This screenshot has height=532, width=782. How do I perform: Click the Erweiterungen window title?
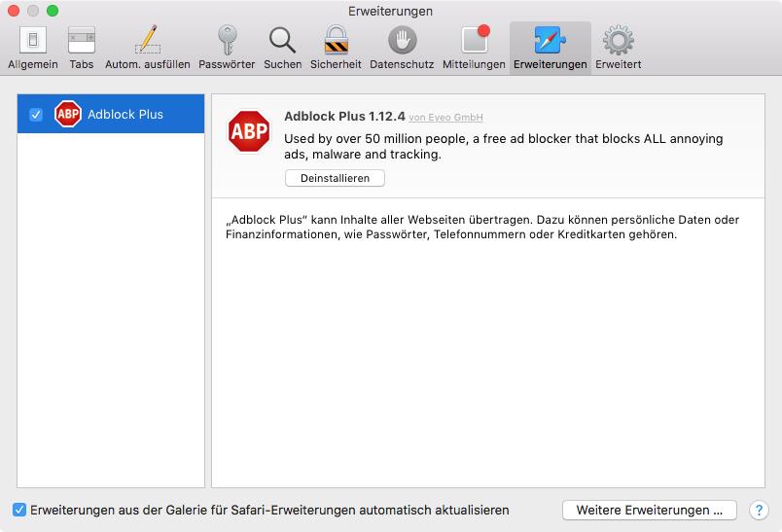pos(390,11)
